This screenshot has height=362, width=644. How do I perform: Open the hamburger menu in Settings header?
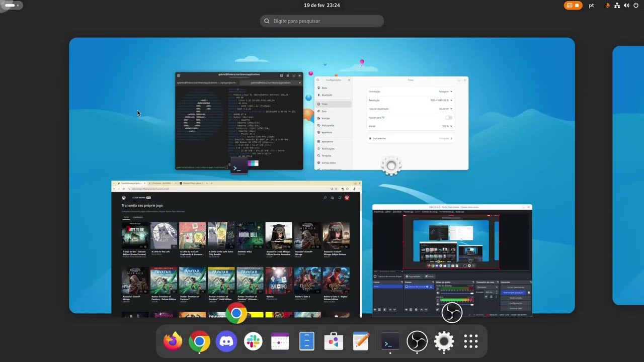pos(349,80)
